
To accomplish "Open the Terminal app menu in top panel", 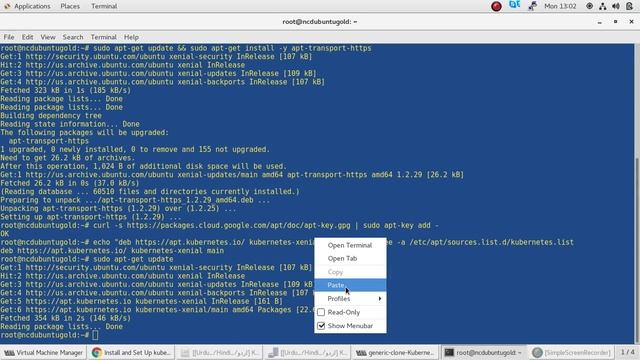I will [104, 6].
